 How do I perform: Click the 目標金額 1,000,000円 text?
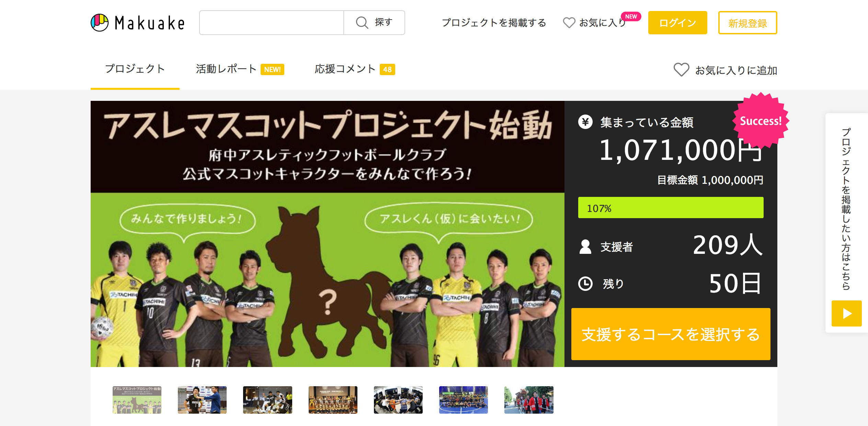710,180
